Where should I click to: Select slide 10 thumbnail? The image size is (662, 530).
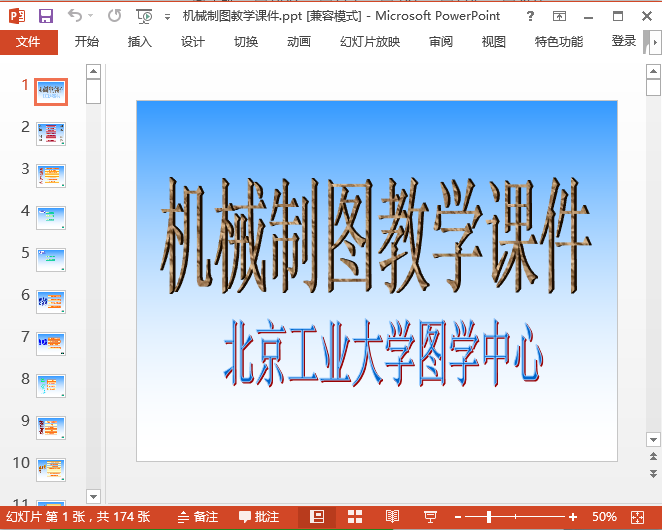(51, 470)
